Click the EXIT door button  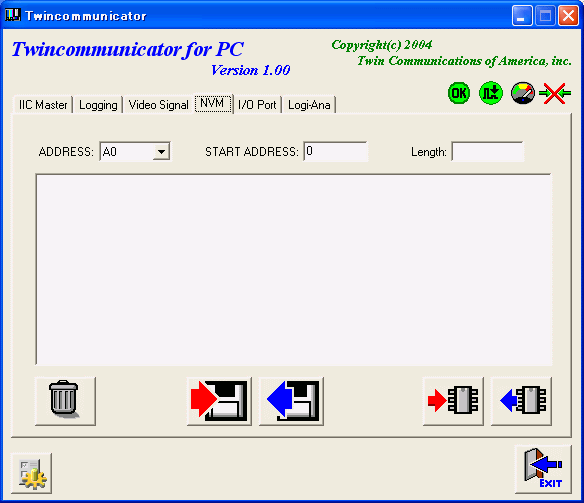[543, 469]
